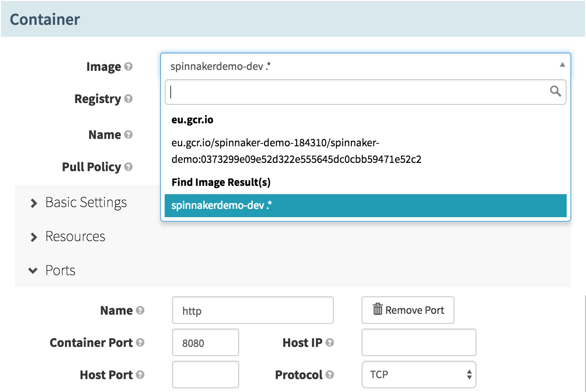Click the help icon next to Image

click(128, 67)
